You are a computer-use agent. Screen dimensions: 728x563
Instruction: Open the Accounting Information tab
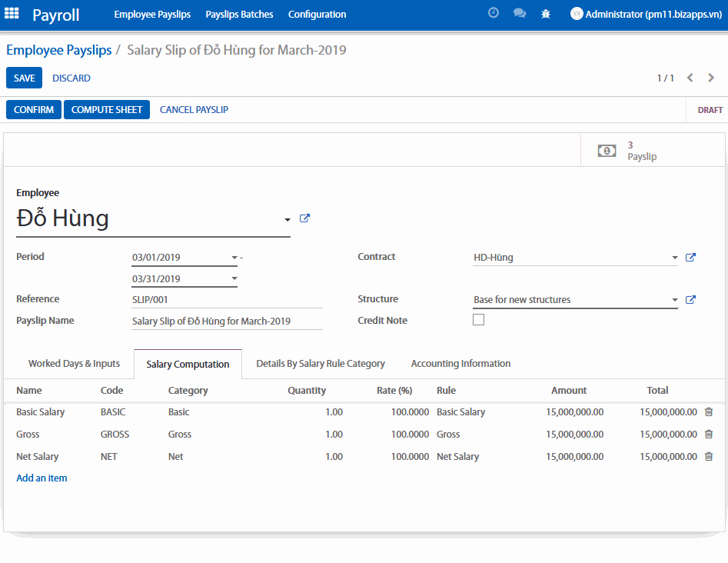tap(460, 364)
